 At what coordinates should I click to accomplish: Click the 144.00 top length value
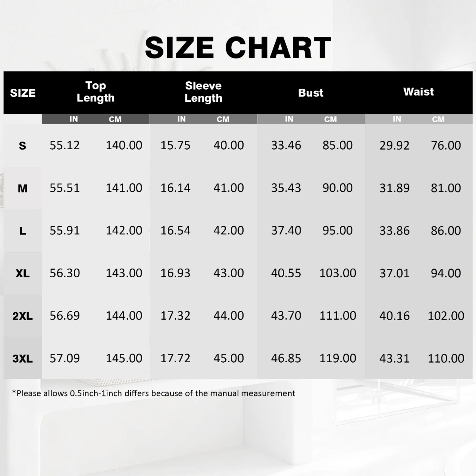click(124, 316)
